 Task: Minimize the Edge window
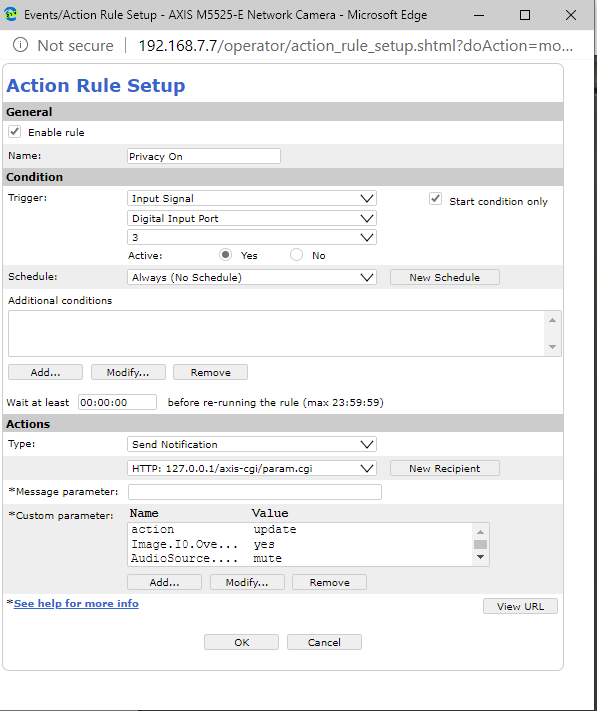(x=479, y=15)
